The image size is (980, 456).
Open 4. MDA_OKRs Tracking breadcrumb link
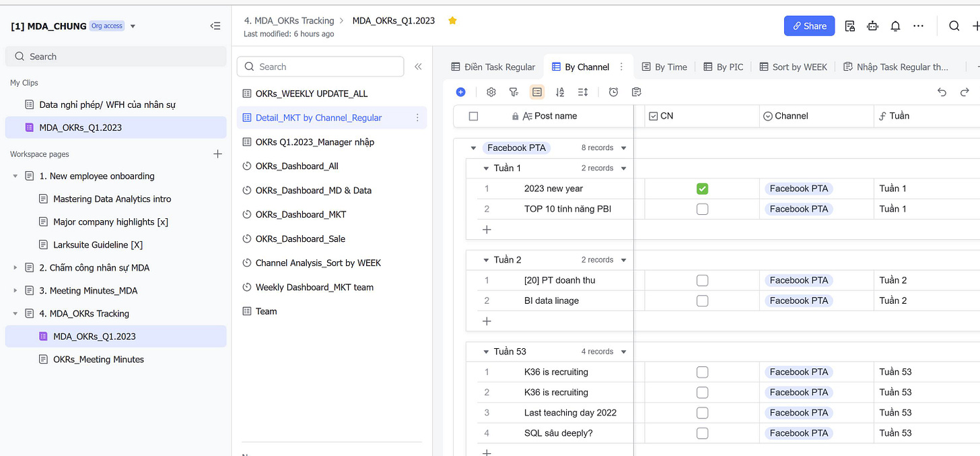tap(289, 20)
